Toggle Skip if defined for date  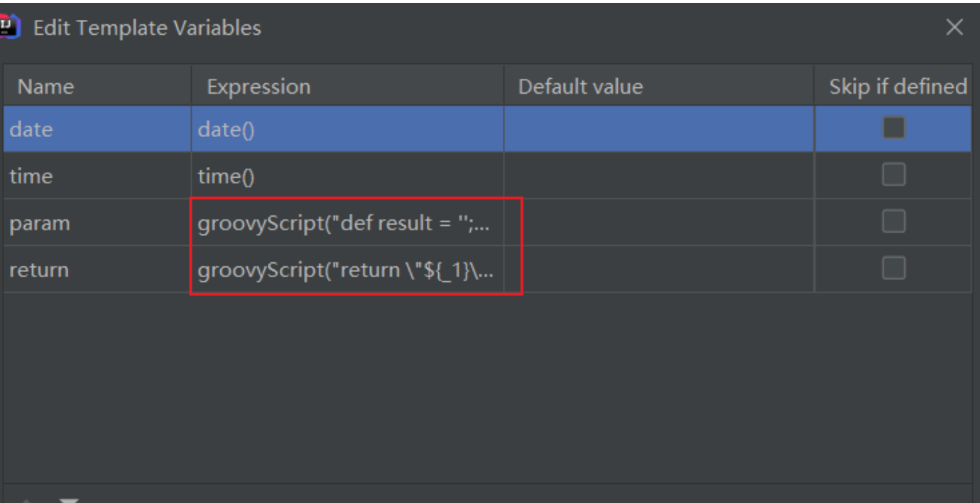pos(893,129)
